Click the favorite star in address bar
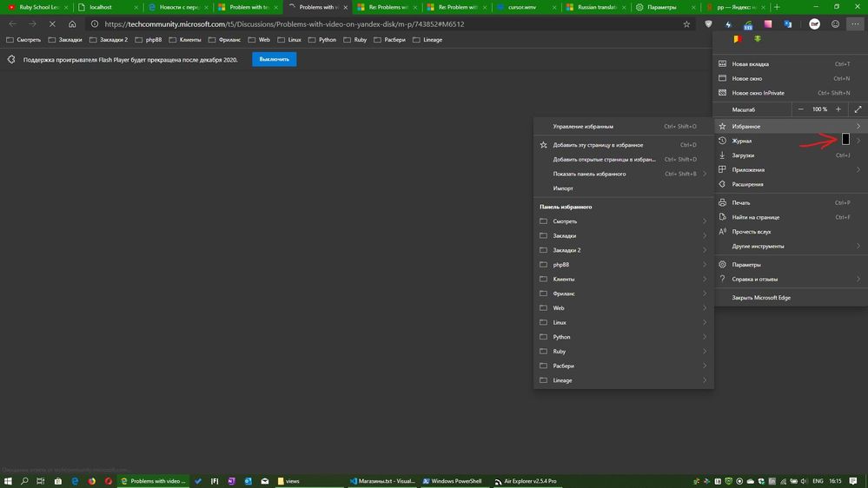The width and height of the screenshot is (868, 488). (686, 24)
